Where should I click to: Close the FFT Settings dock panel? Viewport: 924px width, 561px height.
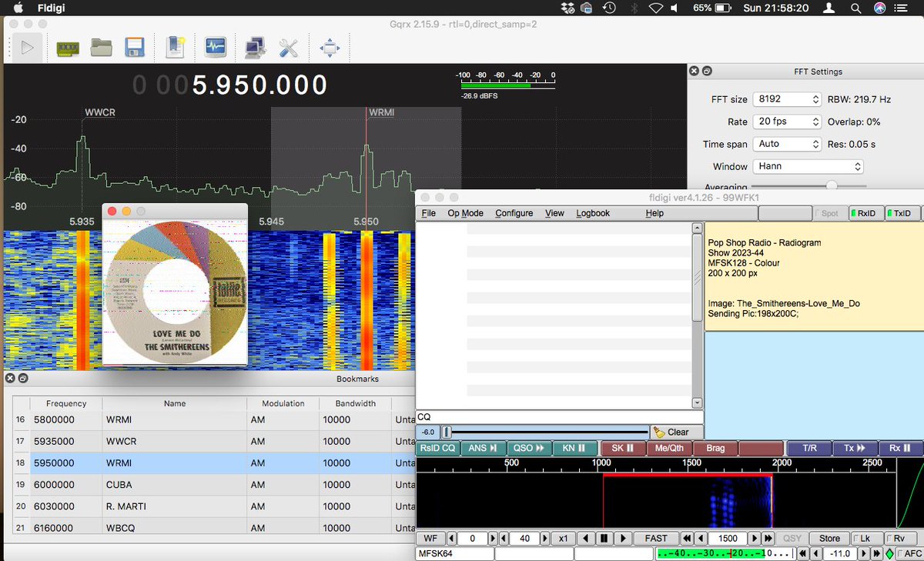pos(694,71)
